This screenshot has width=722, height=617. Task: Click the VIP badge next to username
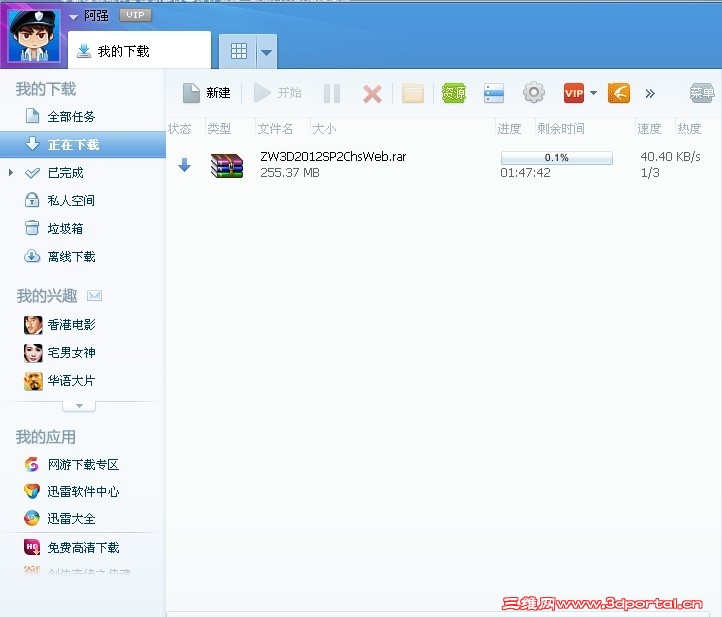coord(135,15)
